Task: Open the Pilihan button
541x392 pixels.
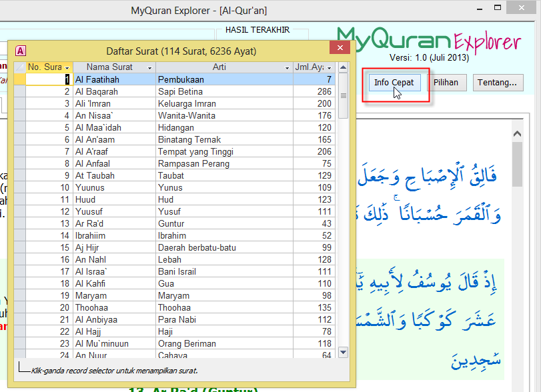Action: click(x=446, y=83)
